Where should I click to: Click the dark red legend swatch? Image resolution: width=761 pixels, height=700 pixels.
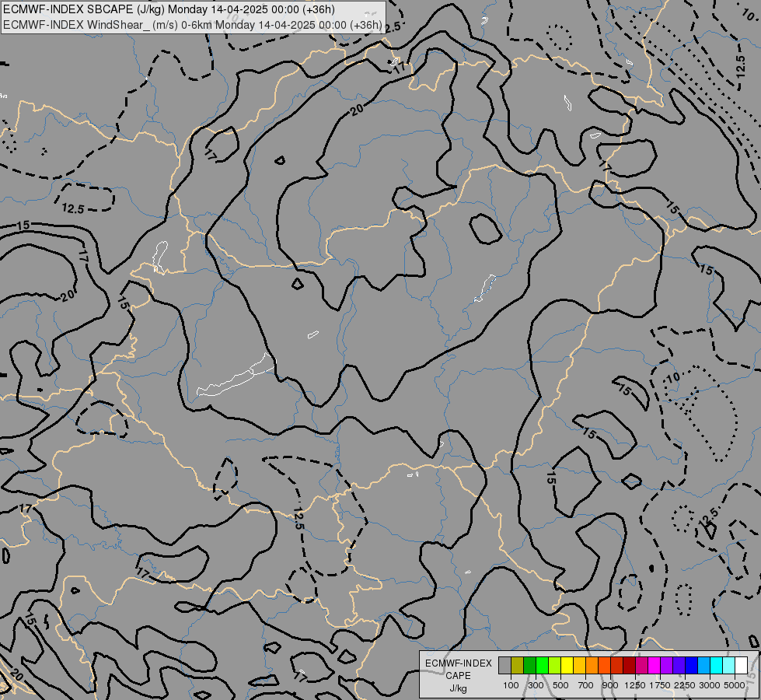tap(630, 665)
